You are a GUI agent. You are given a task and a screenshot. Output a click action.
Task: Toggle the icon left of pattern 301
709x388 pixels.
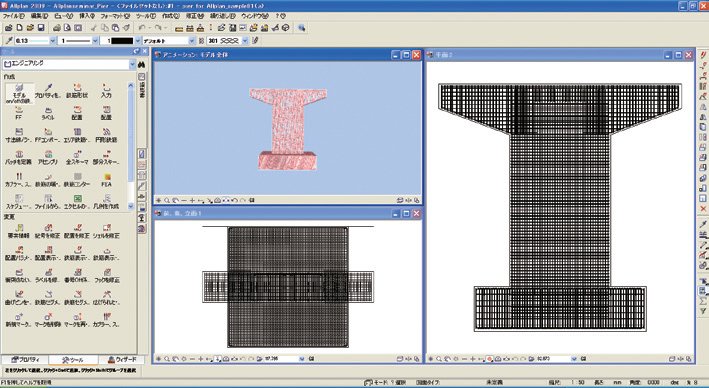pyautogui.click(x=202, y=40)
